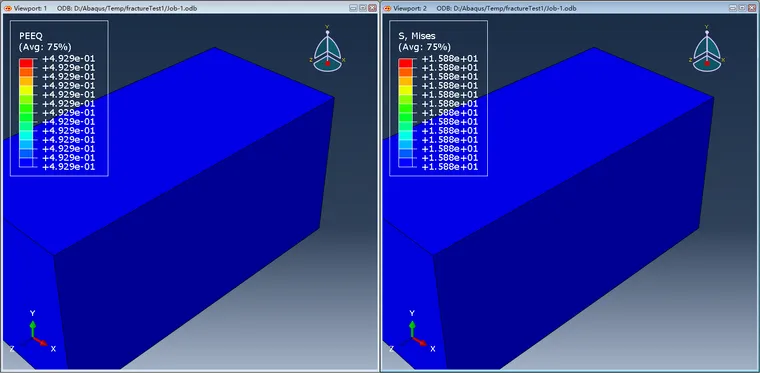Select the 3D compass in Viewport 2
The height and width of the screenshot is (373, 760).
[x=707, y=48]
